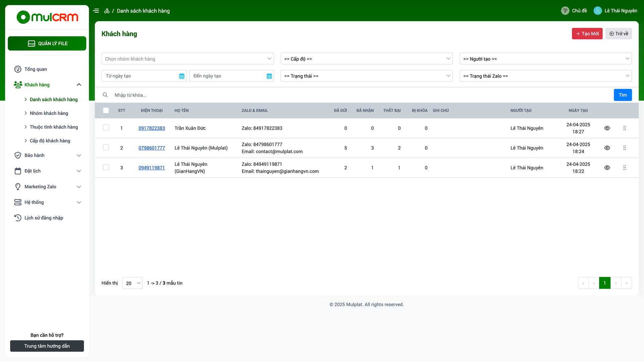Open the Từ ngày tạo calendar icon
The image size is (644, 362).
[x=181, y=76]
